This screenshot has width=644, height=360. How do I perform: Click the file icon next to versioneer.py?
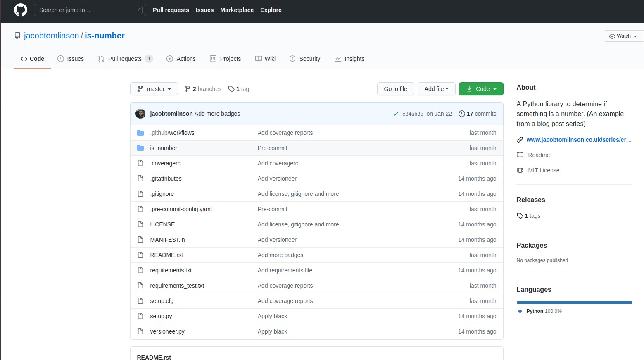[140, 331]
